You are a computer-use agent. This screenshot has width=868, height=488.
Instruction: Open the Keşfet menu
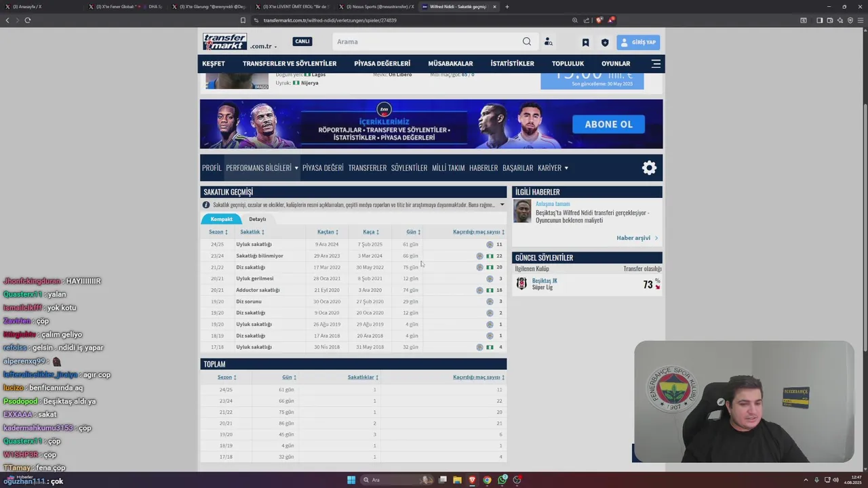coord(213,64)
